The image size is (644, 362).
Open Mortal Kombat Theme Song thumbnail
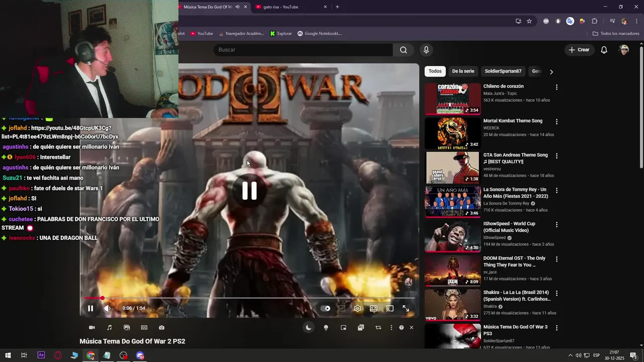point(452,133)
